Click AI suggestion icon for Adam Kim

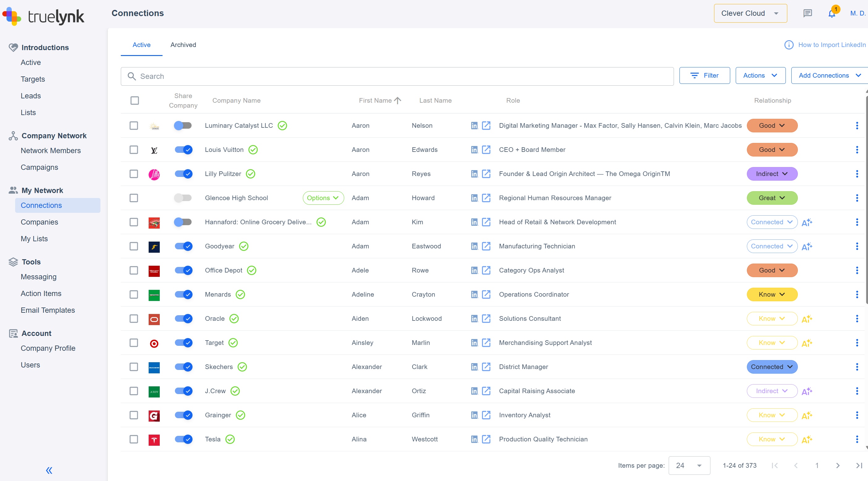[x=807, y=222]
